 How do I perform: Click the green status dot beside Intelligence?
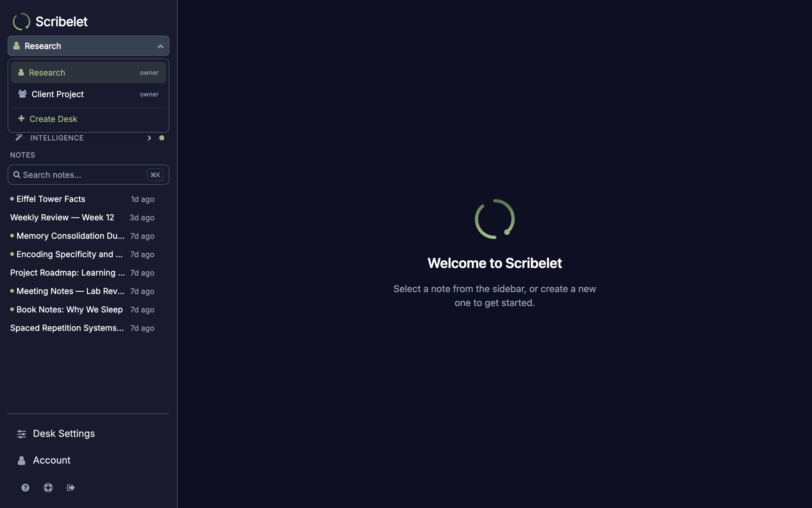[x=162, y=138]
